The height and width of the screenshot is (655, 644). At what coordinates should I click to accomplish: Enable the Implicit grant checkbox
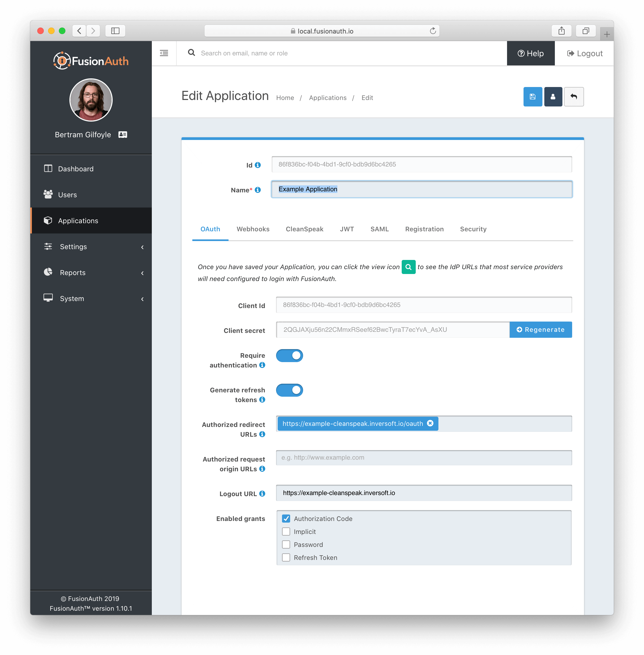pyautogui.click(x=286, y=531)
